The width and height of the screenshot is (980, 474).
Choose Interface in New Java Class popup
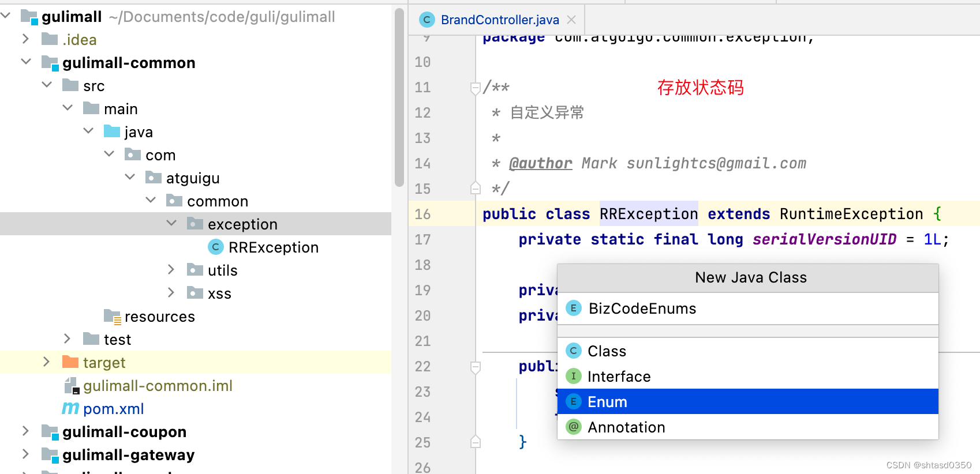click(x=748, y=377)
